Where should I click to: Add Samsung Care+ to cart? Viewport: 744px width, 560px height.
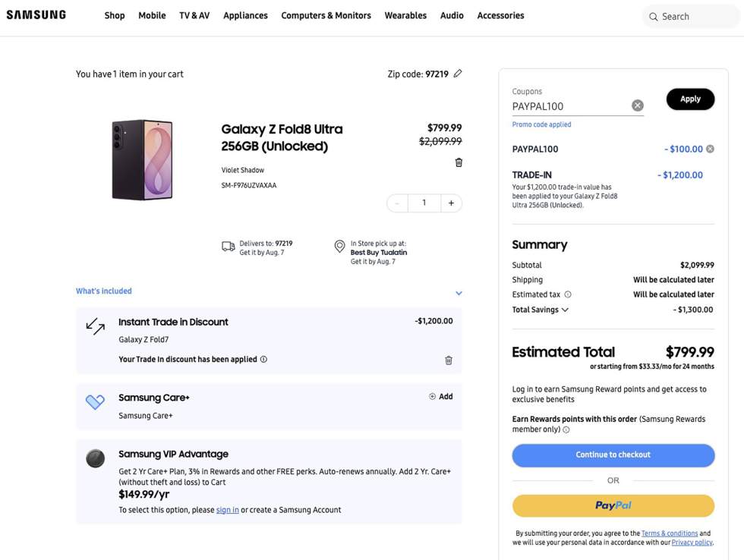coord(441,396)
